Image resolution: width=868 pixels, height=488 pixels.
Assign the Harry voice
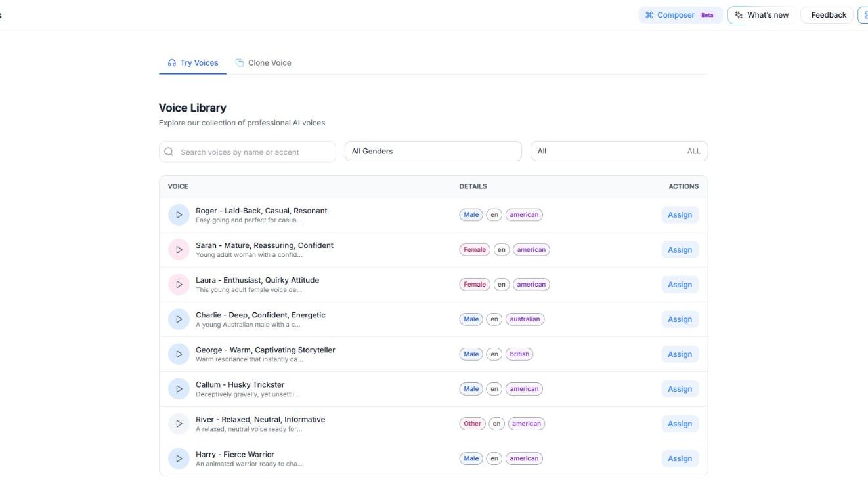click(x=680, y=458)
